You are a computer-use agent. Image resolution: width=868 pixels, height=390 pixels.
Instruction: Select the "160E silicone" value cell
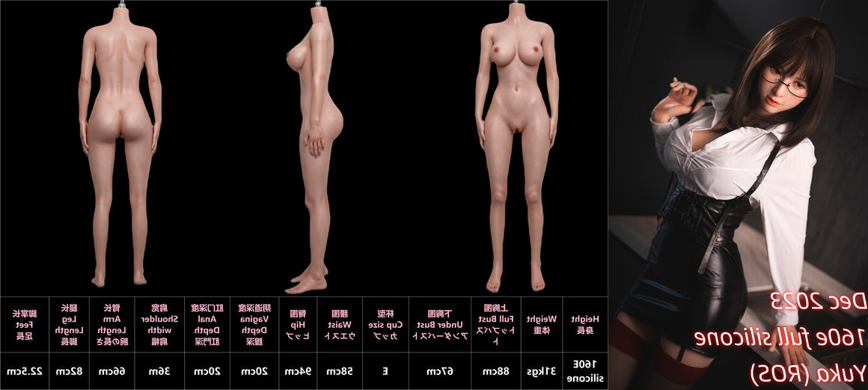(584, 371)
